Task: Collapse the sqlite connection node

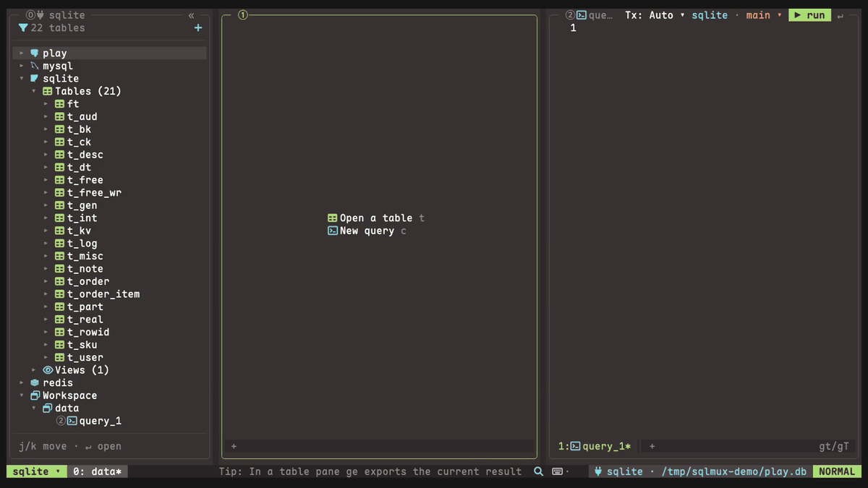Action: pos(22,79)
